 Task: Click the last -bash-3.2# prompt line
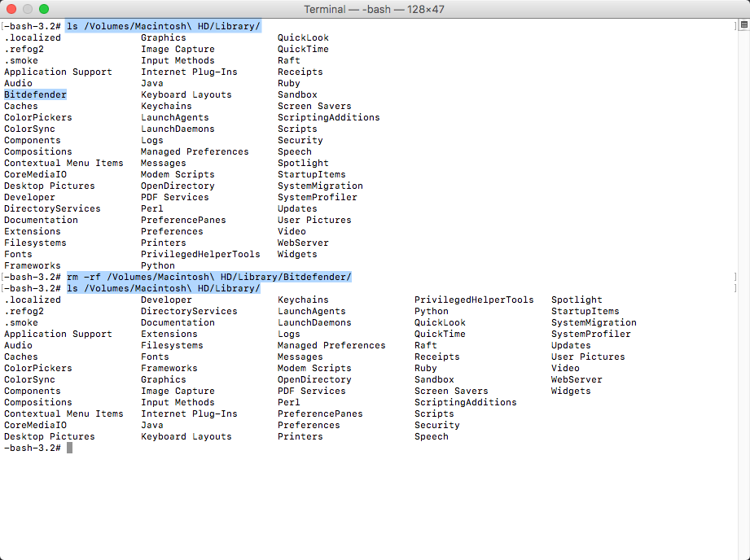click(x=33, y=447)
